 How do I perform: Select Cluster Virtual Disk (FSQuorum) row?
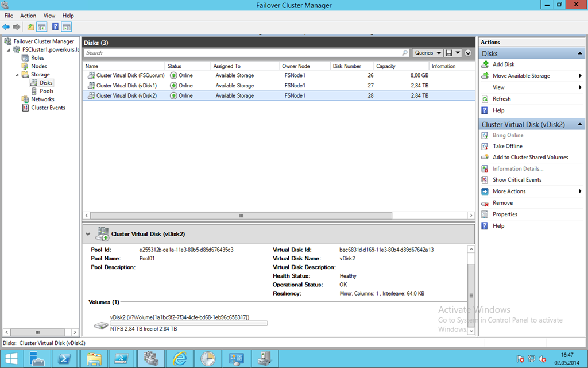click(278, 75)
